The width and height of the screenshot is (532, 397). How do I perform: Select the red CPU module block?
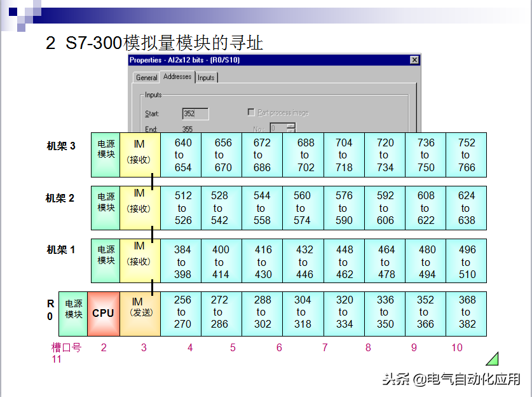104,314
